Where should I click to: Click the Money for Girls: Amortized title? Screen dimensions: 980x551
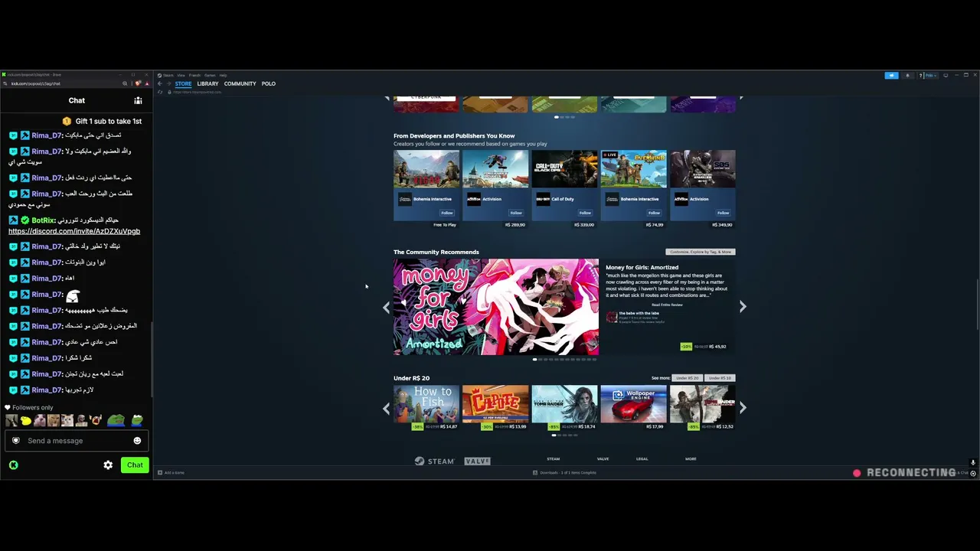[x=642, y=268]
